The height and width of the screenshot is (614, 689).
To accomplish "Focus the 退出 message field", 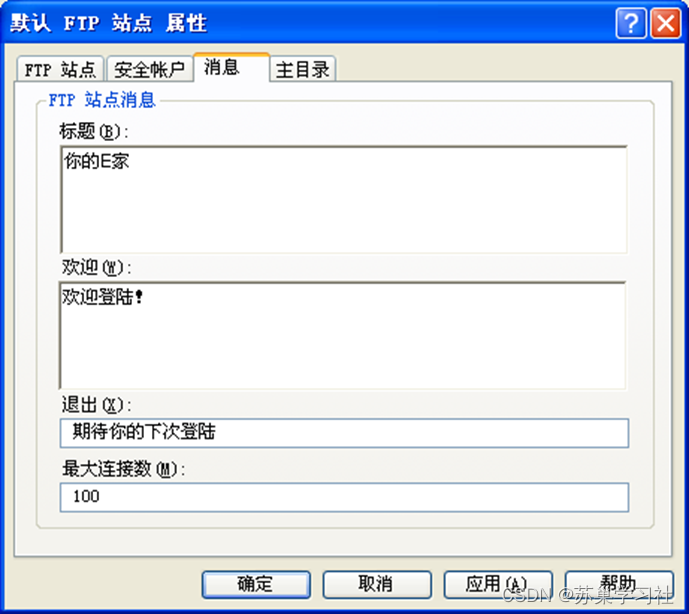I will pyautogui.click(x=344, y=433).
